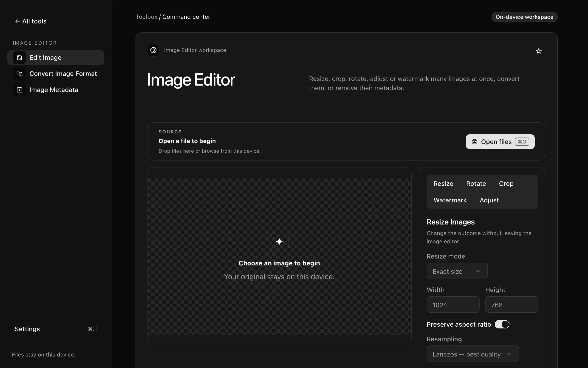Toggle Preserve aspect ratio switch
This screenshot has width=588, height=368.
tap(502, 324)
